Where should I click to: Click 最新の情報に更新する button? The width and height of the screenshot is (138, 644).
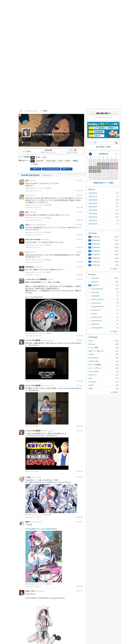(103, 113)
